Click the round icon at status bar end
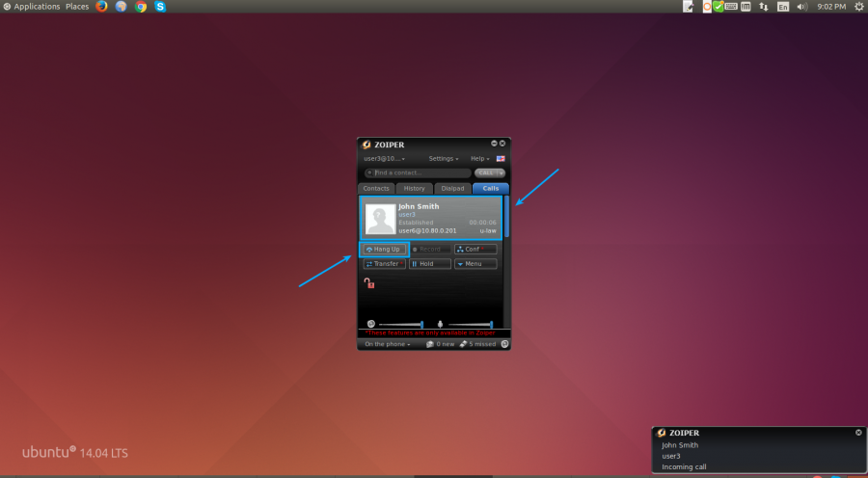 click(504, 344)
